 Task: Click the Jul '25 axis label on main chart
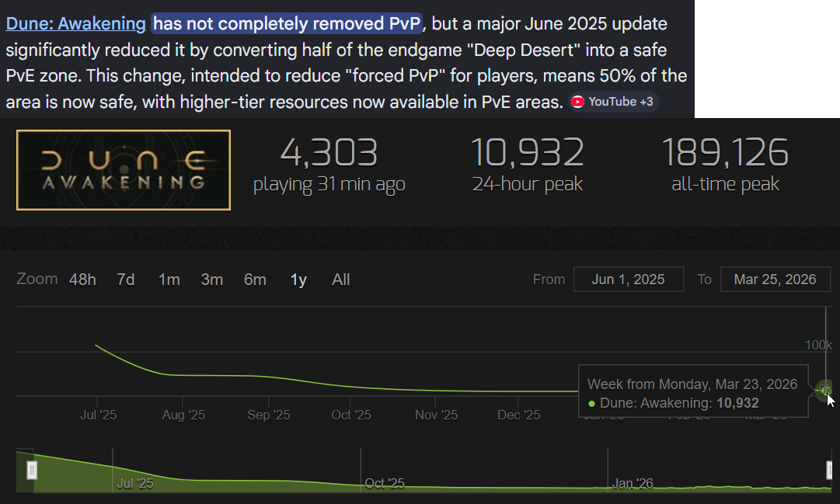click(x=98, y=415)
